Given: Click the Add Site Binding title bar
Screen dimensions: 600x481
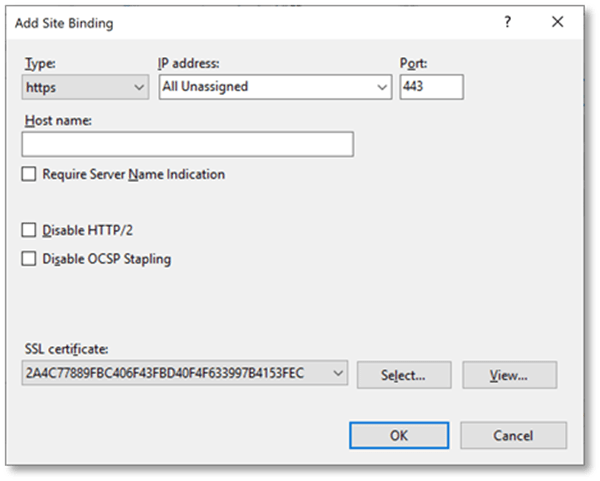Looking at the screenshot, I should [x=250, y=23].
